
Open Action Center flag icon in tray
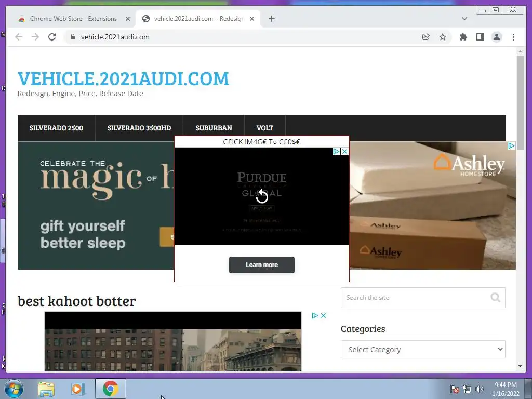click(455, 389)
